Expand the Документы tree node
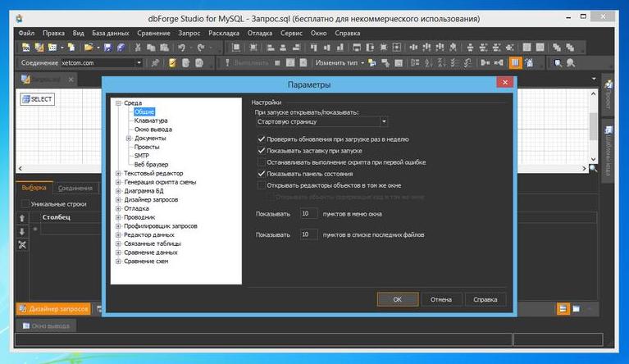The image size is (629, 364). 129,139
